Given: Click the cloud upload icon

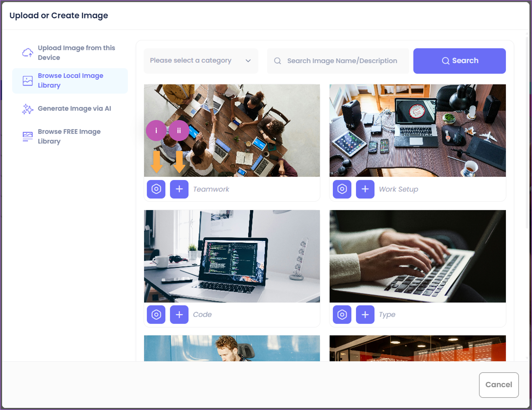Looking at the screenshot, I should (x=28, y=53).
